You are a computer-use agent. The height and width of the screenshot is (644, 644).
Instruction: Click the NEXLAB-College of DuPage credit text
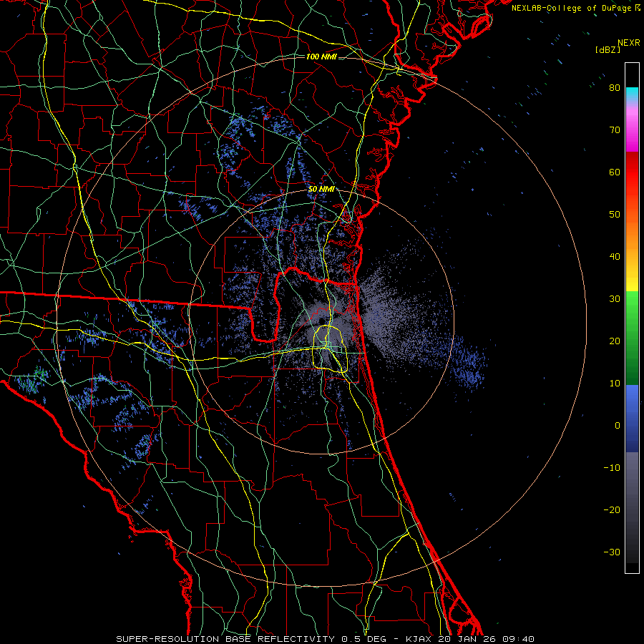(573, 8)
